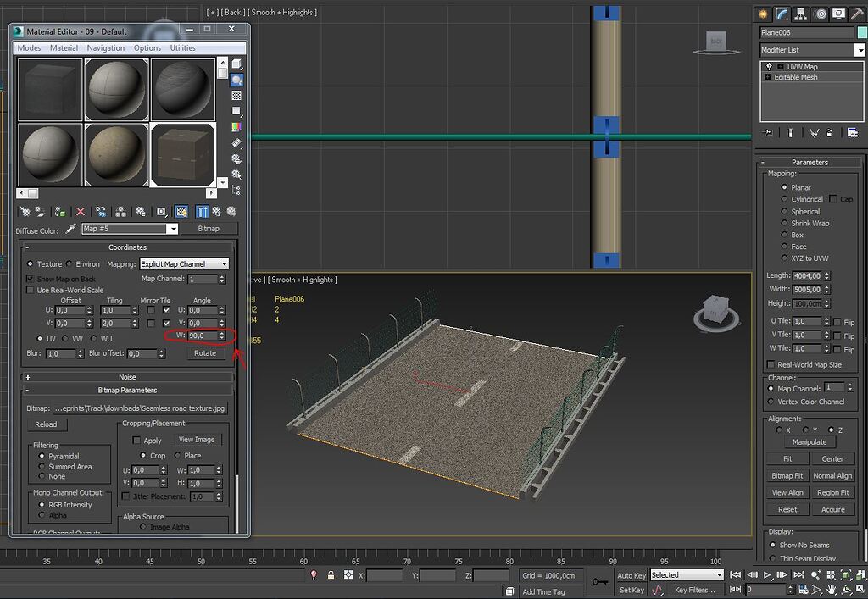Assign material to selection in Material Editor
Image resolution: width=868 pixels, height=599 pixels.
click(x=60, y=211)
